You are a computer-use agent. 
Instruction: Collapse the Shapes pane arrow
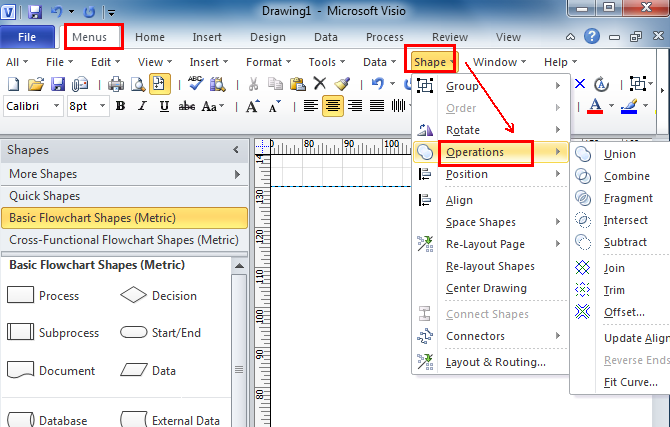pyautogui.click(x=236, y=150)
